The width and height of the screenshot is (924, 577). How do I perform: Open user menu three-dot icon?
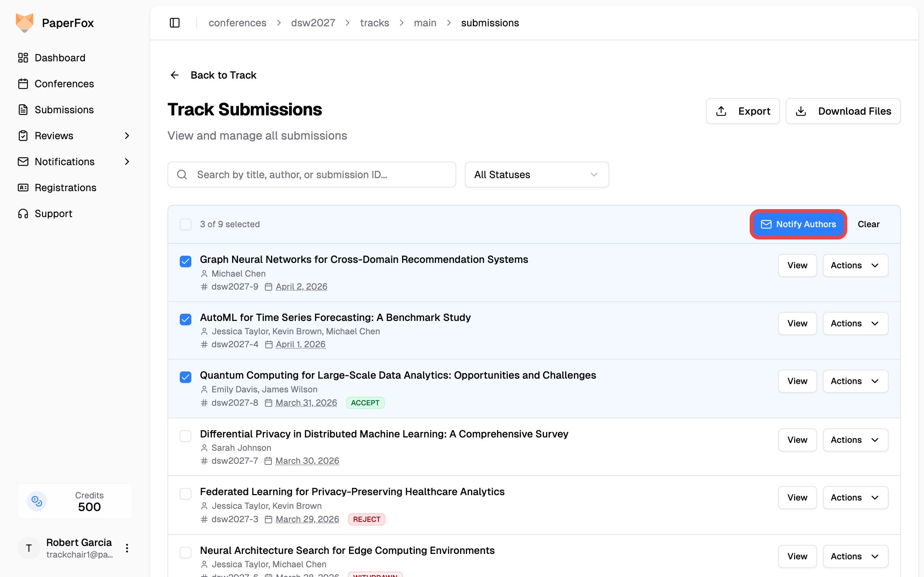tap(127, 549)
